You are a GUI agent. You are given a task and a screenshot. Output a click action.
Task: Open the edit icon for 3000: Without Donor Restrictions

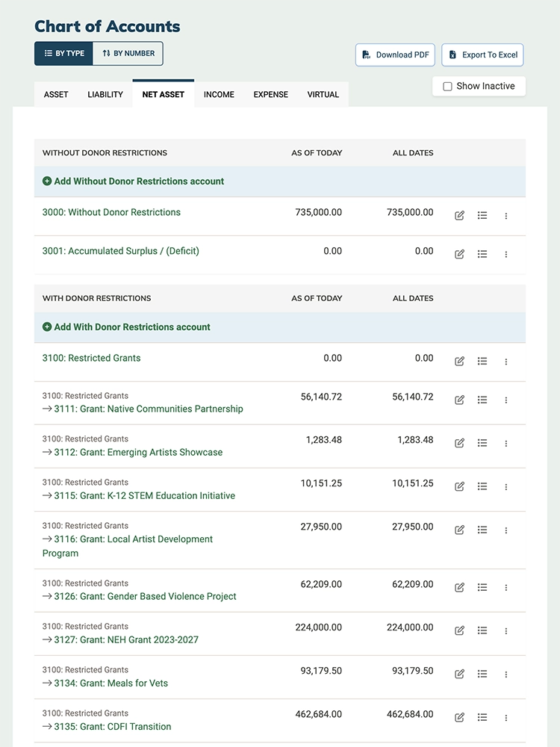click(x=459, y=215)
